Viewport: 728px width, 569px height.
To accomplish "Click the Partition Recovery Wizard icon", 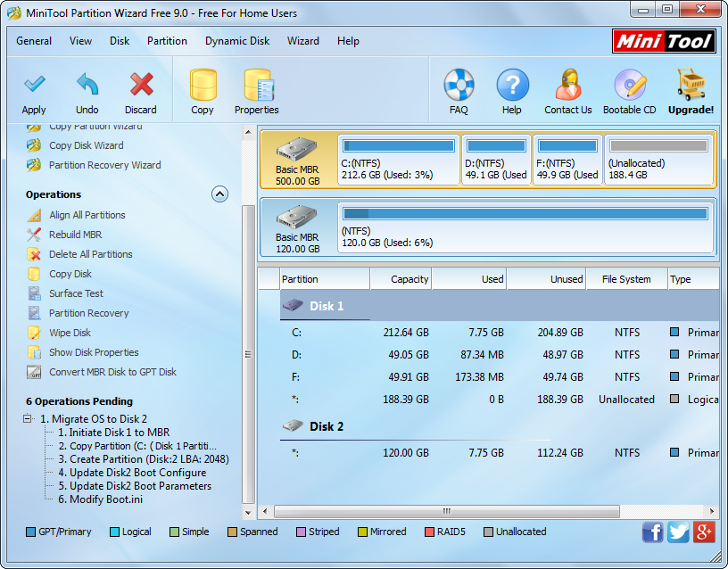I will click(34, 165).
